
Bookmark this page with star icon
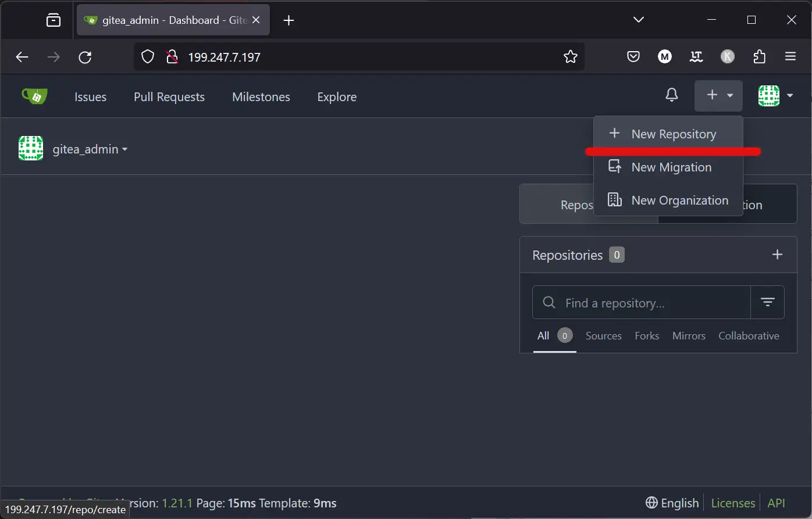click(x=571, y=57)
